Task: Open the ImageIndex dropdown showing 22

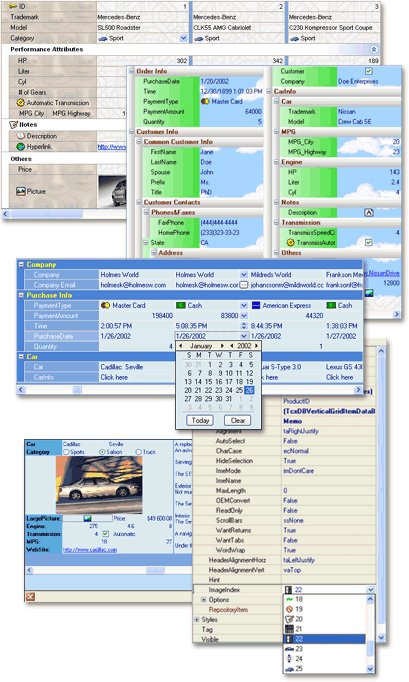Action: coord(370,590)
